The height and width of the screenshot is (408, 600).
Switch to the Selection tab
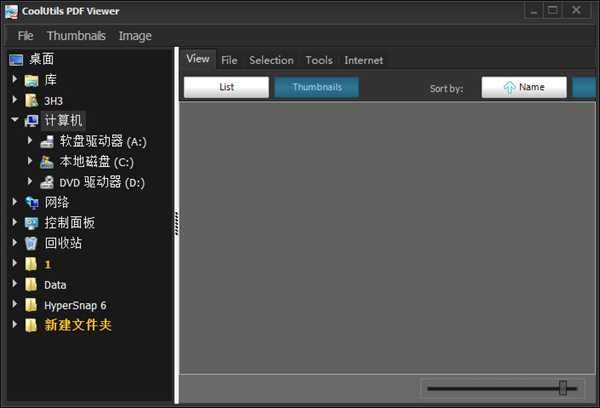(x=271, y=60)
